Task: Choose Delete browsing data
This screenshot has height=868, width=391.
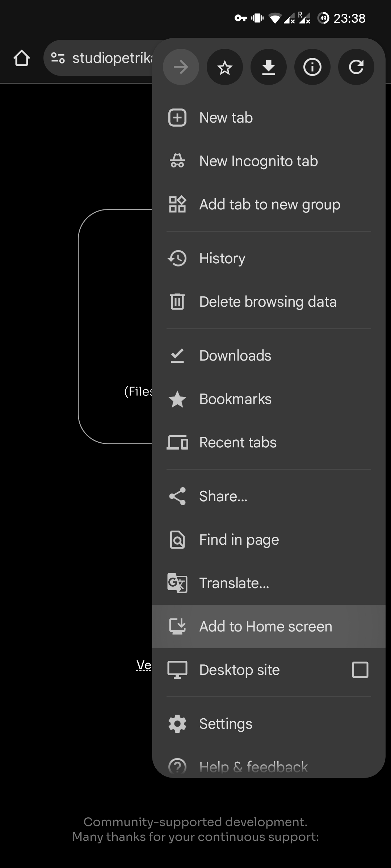Action: (268, 302)
